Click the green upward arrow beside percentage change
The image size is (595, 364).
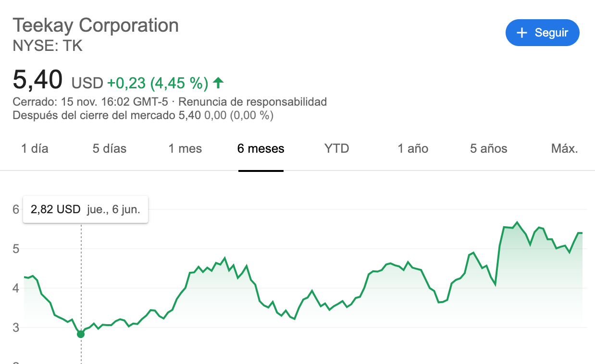[218, 83]
